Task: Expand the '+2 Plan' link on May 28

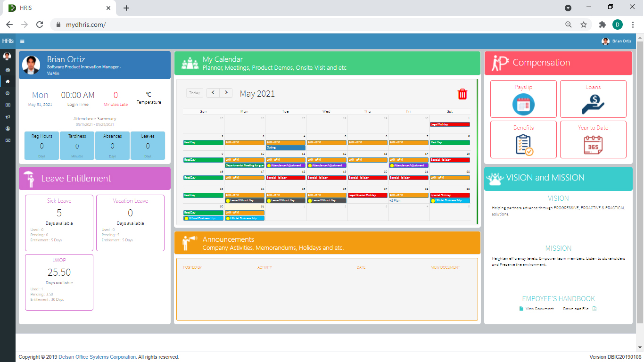Action: click(395, 200)
